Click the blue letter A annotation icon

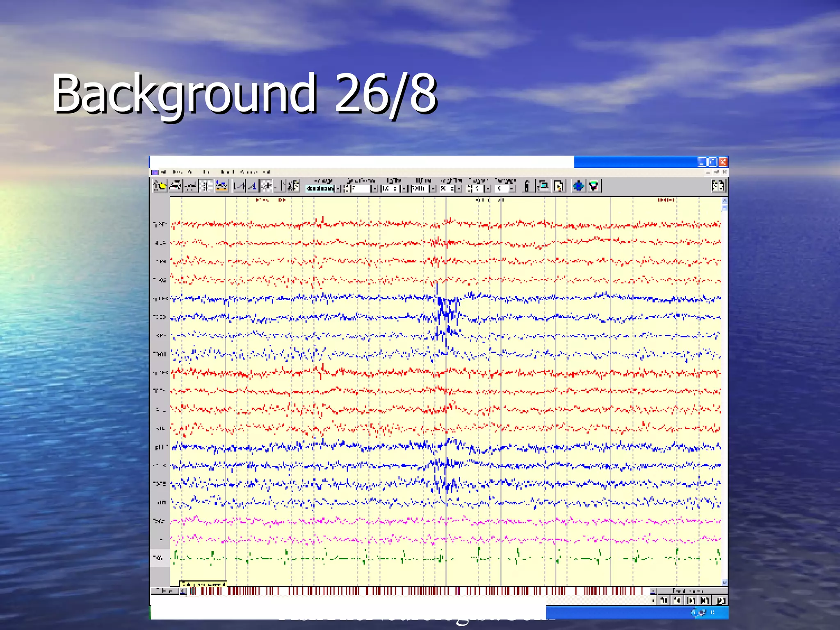[x=252, y=186]
